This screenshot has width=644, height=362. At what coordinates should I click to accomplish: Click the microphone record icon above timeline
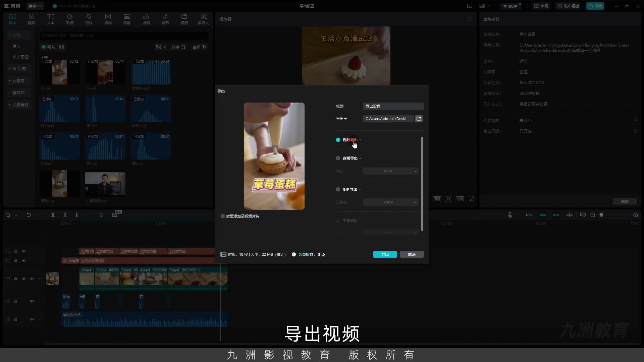(x=510, y=215)
